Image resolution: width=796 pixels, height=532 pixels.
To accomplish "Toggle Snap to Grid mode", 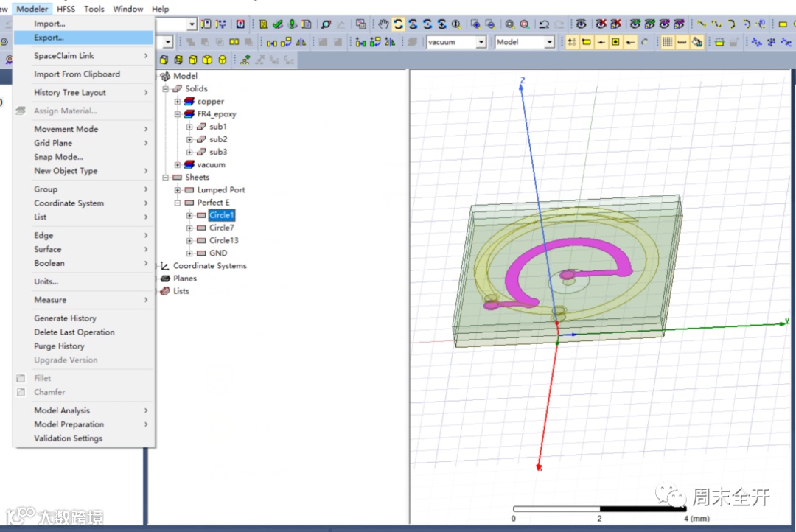I will tap(572, 42).
